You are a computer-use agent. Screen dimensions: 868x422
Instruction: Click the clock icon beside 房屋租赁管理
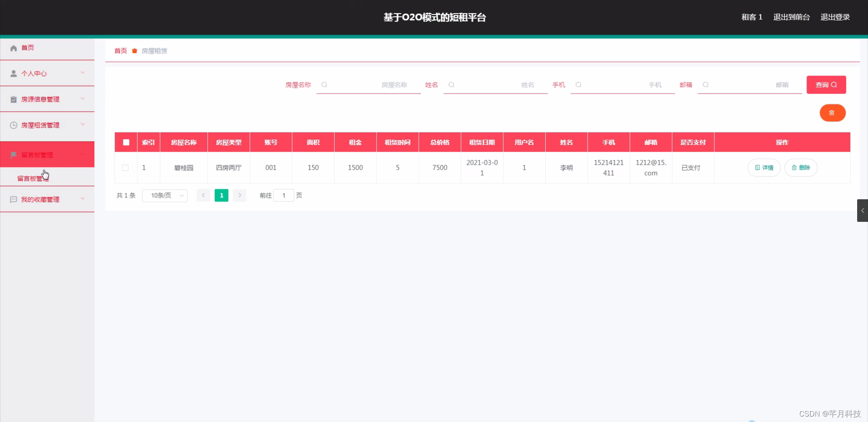[x=13, y=125]
